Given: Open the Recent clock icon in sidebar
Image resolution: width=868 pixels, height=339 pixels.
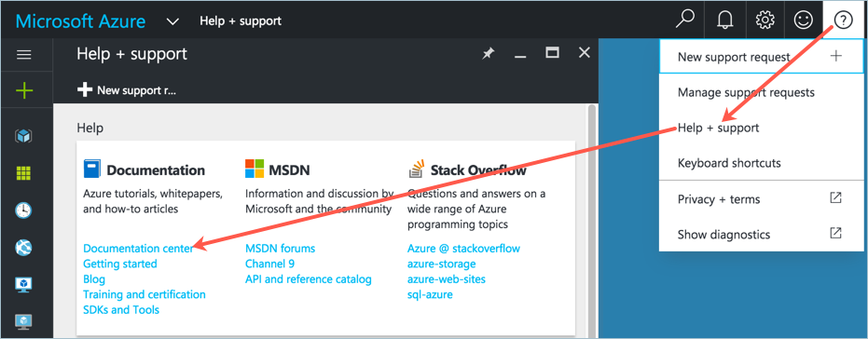Looking at the screenshot, I should (24, 210).
